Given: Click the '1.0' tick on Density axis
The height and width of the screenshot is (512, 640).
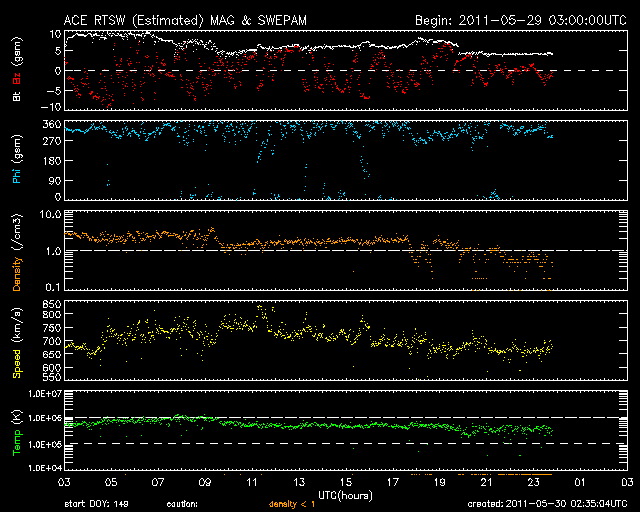Looking at the screenshot, I should click(x=53, y=252).
